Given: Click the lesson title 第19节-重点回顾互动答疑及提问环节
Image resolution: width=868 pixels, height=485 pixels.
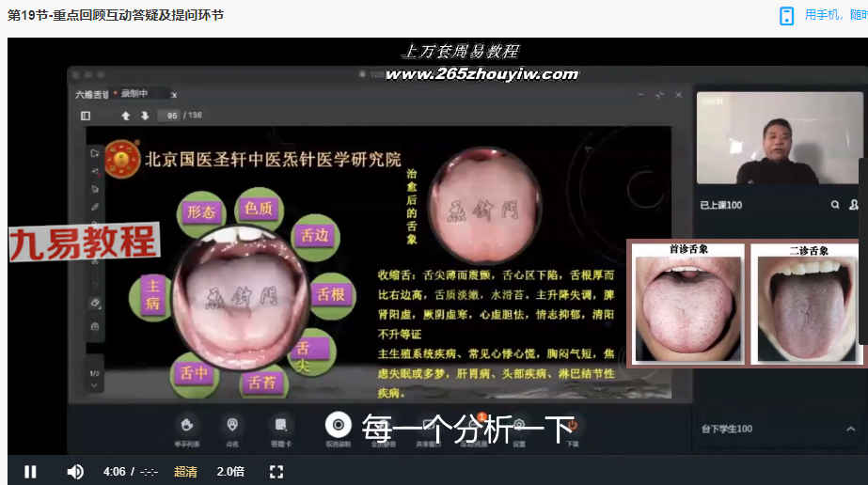Looking at the screenshot, I should tap(116, 15).
